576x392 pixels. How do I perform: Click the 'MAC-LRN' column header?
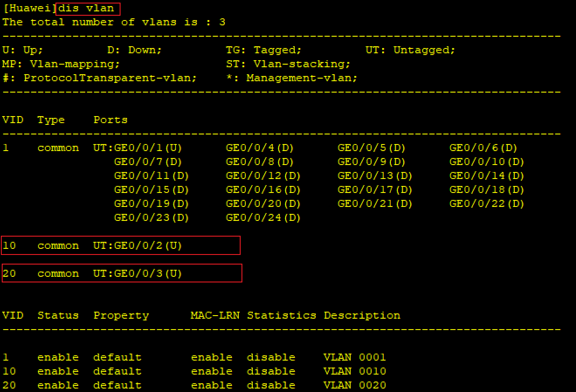[215, 316]
